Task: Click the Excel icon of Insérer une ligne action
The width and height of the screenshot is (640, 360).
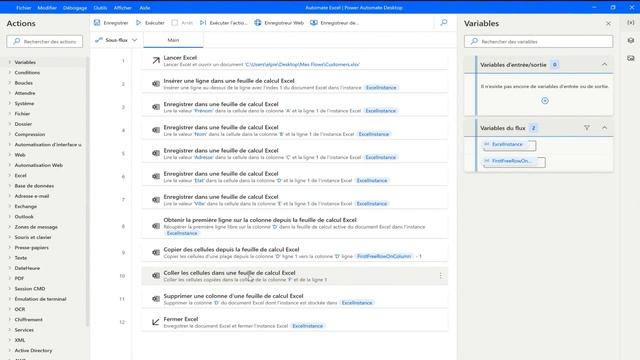Action: [x=156, y=84]
